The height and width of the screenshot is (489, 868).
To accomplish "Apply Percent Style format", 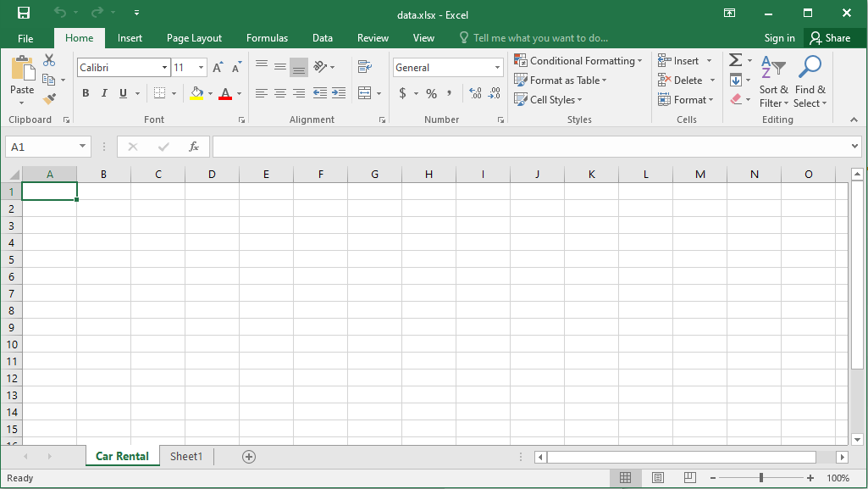I will pos(432,93).
